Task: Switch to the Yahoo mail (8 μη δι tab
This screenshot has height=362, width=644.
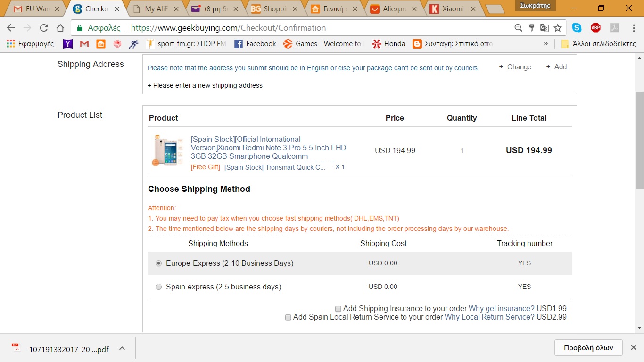Action: [213, 9]
